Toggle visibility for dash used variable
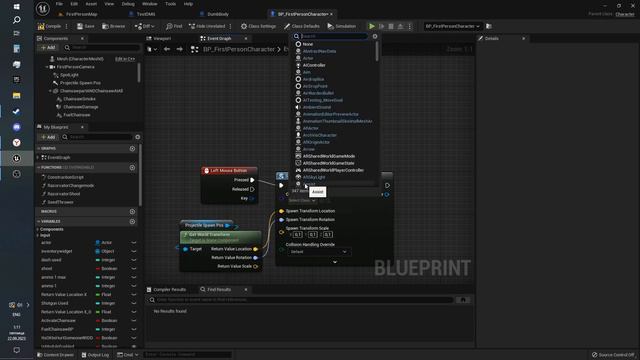The width and height of the screenshot is (640, 360). tap(133, 260)
